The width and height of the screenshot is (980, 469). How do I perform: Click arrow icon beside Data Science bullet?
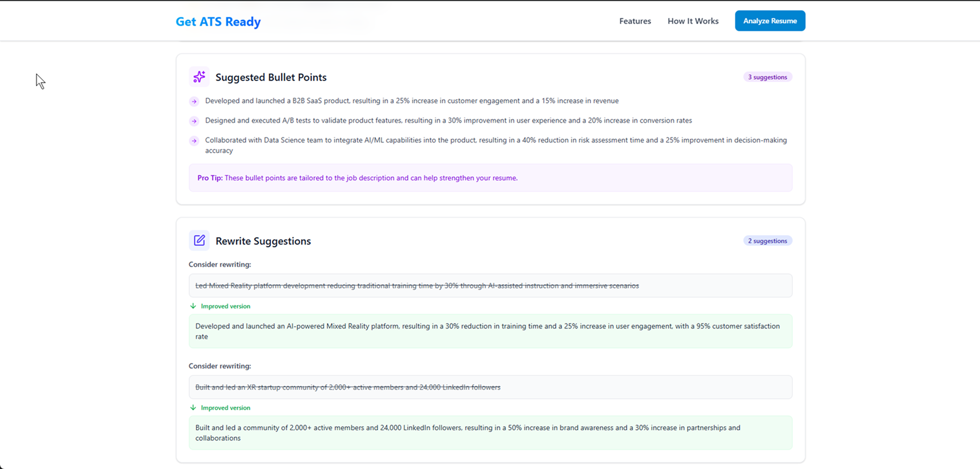194,141
